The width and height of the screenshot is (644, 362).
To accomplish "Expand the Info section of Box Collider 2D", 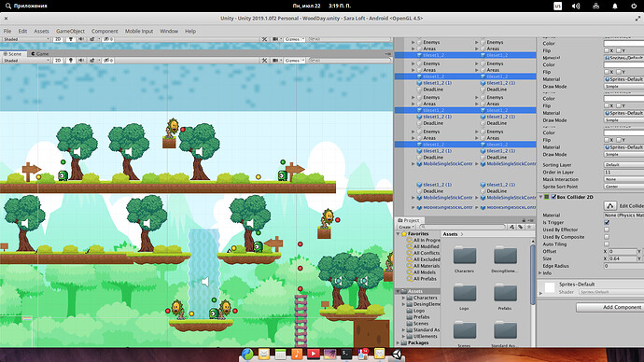I will 540,273.
